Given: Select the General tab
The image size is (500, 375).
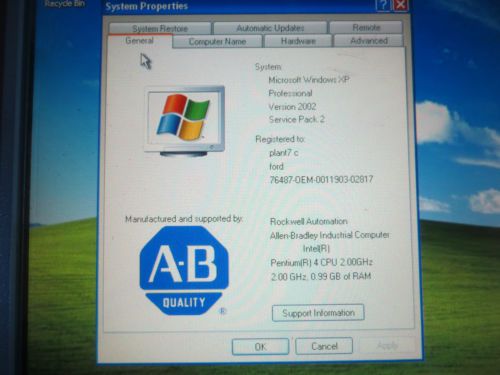Looking at the screenshot, I should [x=139, y=41].
